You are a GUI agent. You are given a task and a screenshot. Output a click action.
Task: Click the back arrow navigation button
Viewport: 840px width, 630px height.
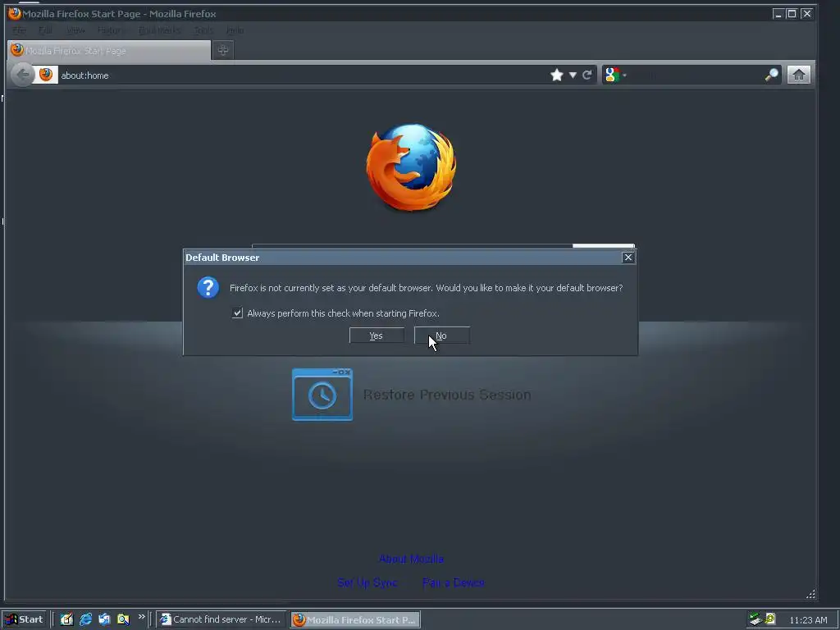coord(22,75)
